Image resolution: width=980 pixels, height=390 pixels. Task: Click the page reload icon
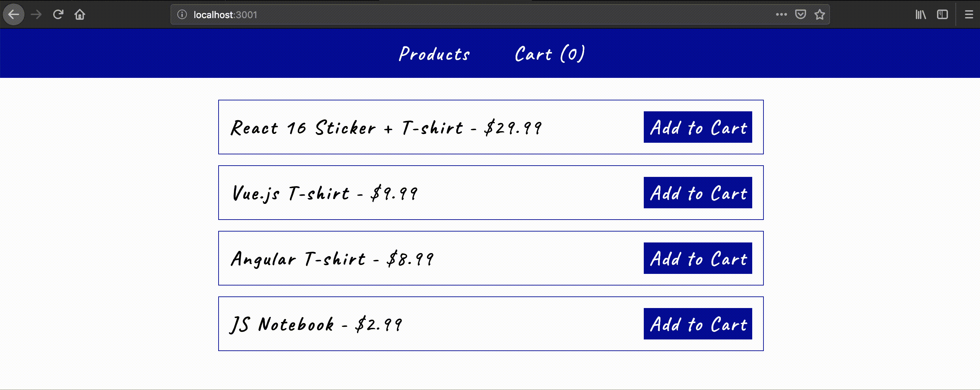pos(58,14)
